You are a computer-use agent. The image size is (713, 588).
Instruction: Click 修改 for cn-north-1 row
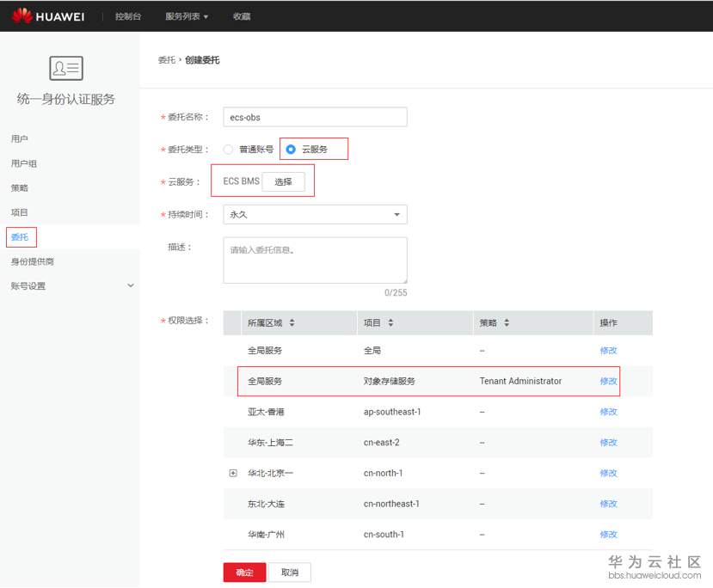[x=608, y=473]
